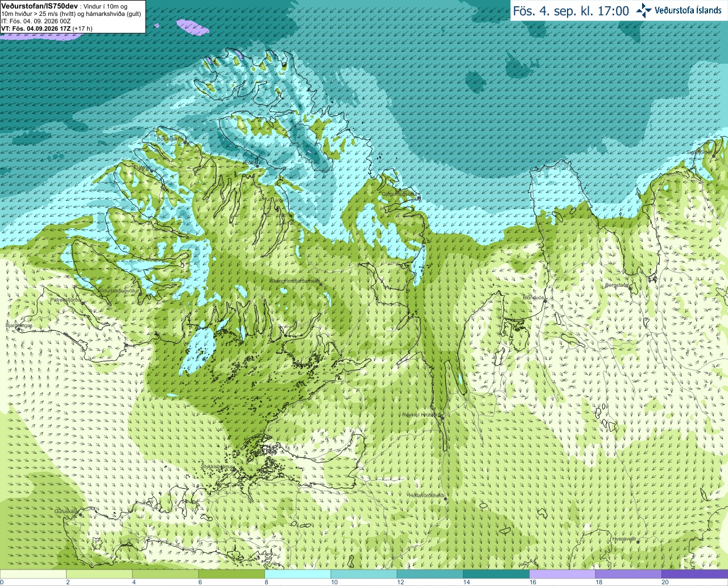
Task: Click the 16–18 m/s light purple legend swatch
Action: click(x=562, y=574)
